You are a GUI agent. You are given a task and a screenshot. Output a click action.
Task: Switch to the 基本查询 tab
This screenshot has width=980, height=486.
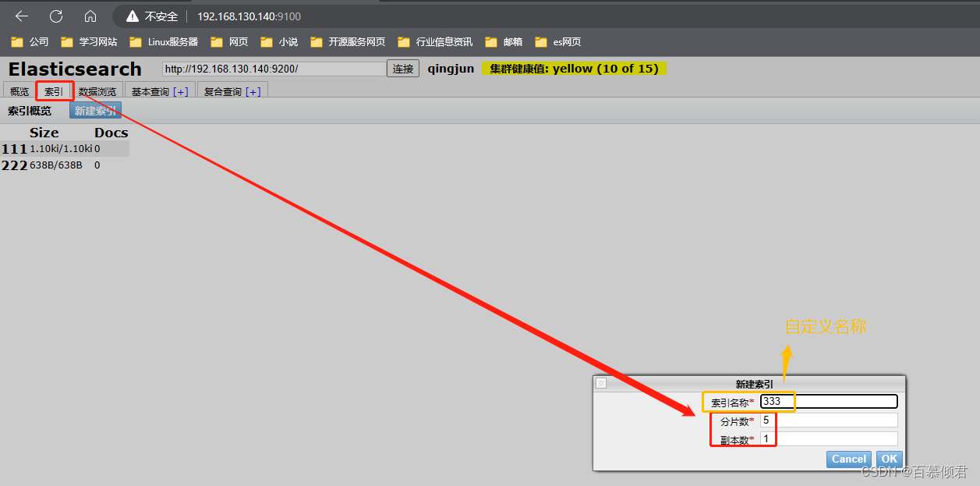point(150,92)
